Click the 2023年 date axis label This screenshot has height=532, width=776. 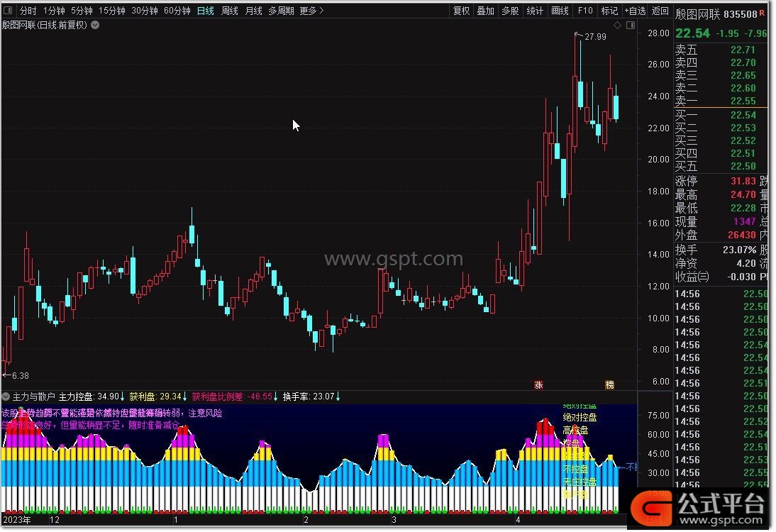point(17,520)
